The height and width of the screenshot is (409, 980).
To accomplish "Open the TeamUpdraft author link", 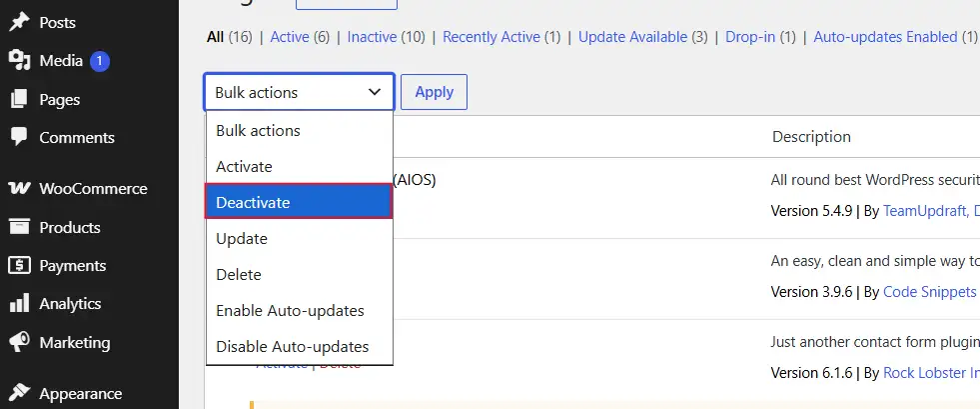I will click(x=931, y=211).
